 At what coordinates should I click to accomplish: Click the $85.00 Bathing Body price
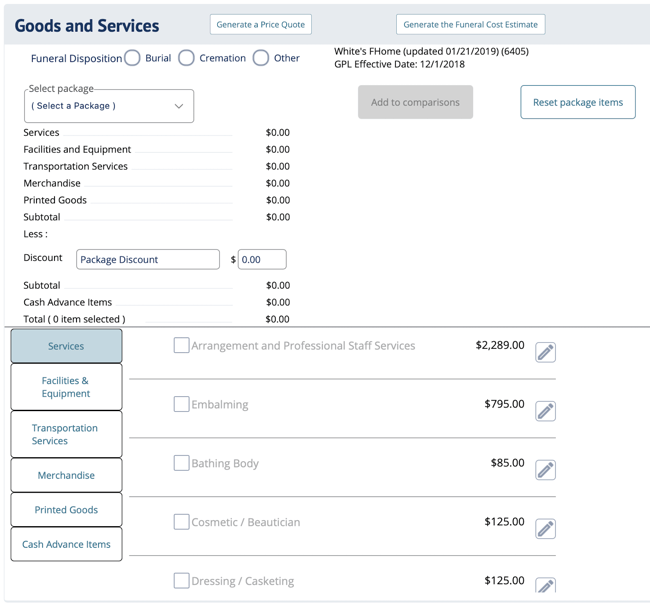pos(507,463)
